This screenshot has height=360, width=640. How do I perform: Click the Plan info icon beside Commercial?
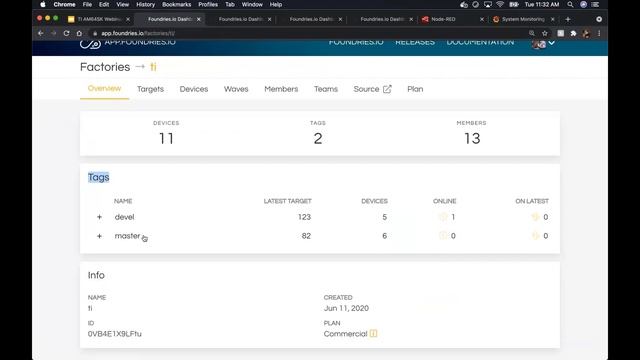point(373,333)
